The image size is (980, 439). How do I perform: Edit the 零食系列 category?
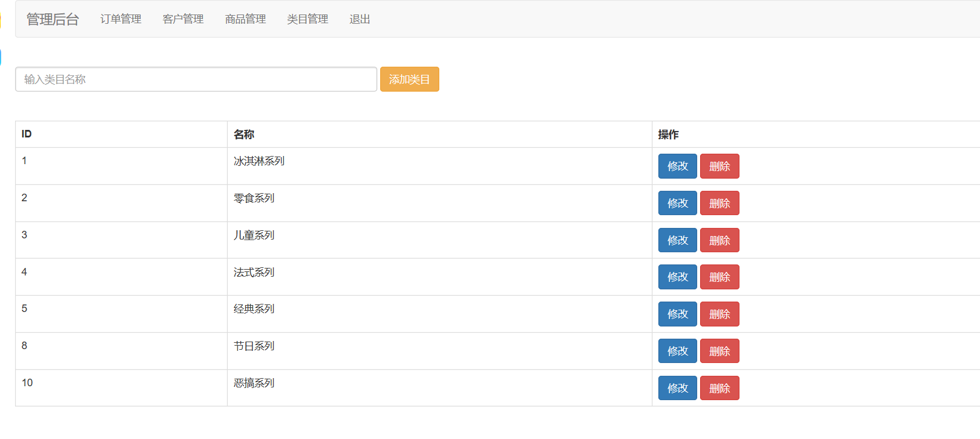[677, 204]
